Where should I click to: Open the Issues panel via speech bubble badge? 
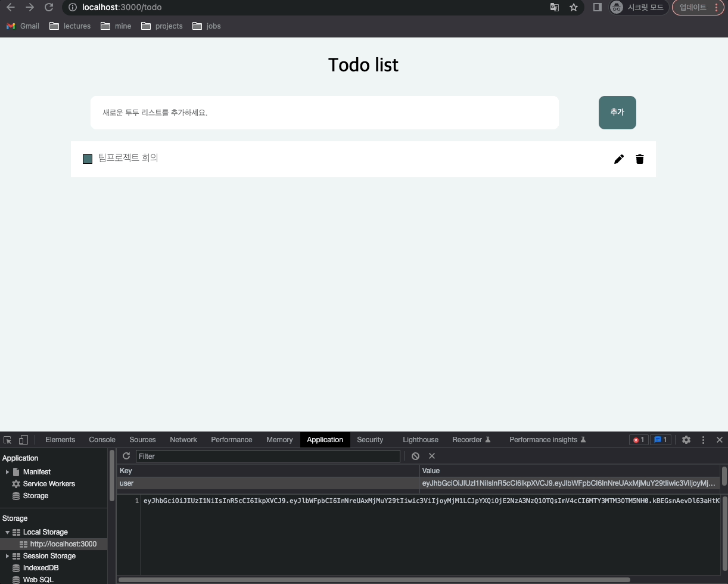661,440
